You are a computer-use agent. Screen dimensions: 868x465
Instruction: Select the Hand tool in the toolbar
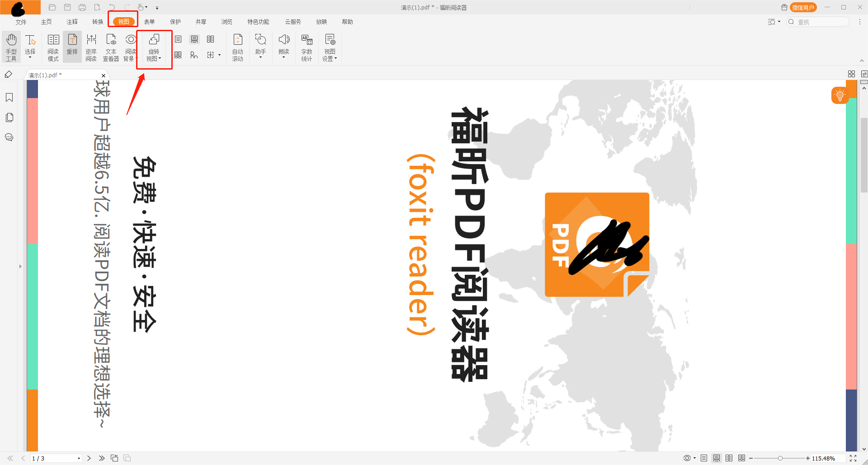11,45
